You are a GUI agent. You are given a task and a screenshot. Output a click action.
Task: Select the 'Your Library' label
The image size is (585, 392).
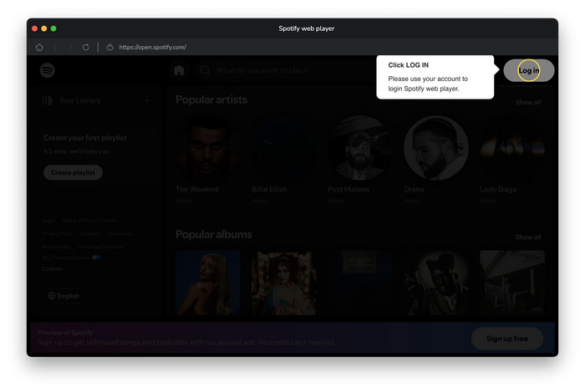[80, 100]
